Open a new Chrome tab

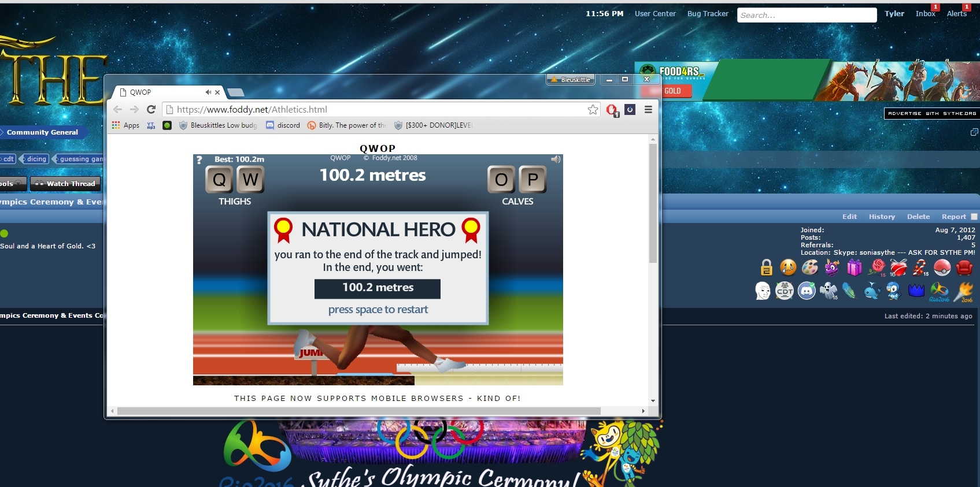coord(236,92)
